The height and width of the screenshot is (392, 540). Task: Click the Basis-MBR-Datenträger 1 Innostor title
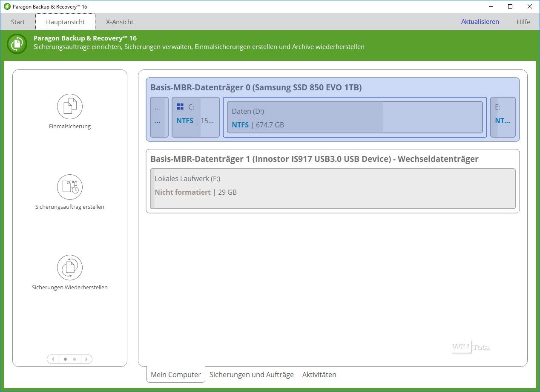point(314,159)
